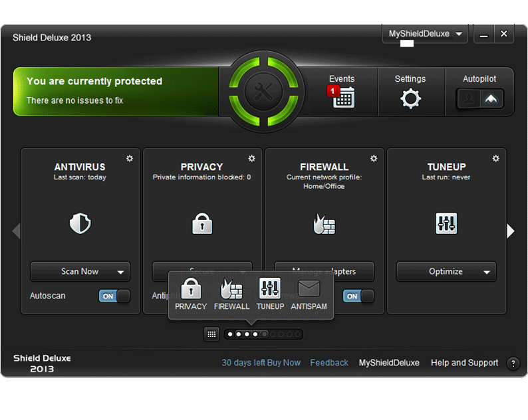This screenshot has width=528, height=420.
Task: Open the module grid overview icon
Action: pyautogui.click(x=211, y=334)
